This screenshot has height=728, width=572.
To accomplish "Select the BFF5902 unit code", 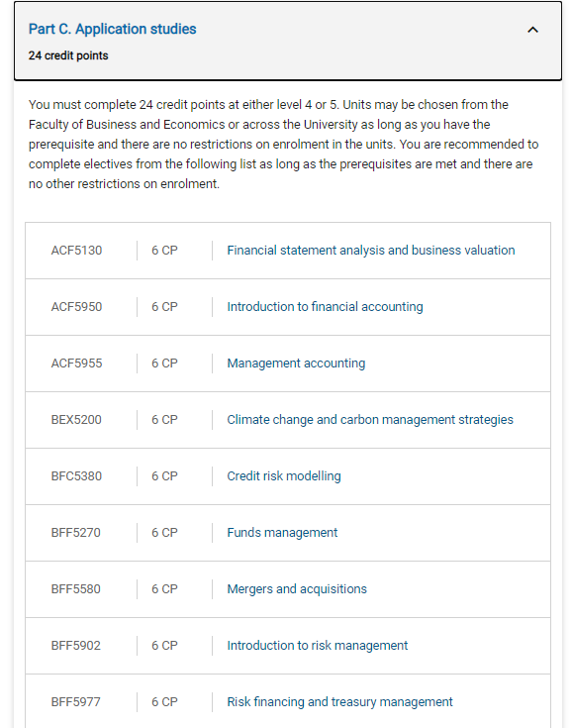I will (x=75, y=646).
